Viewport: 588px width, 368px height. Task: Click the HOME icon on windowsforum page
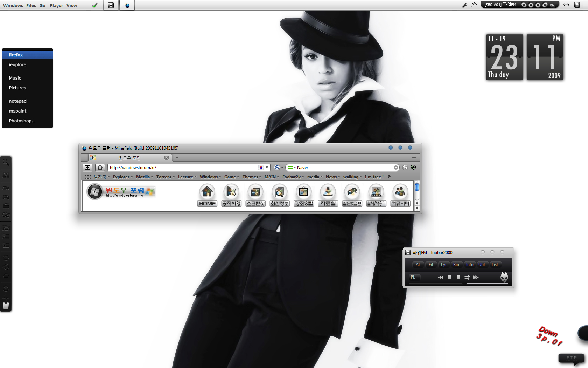coord(207,196)
